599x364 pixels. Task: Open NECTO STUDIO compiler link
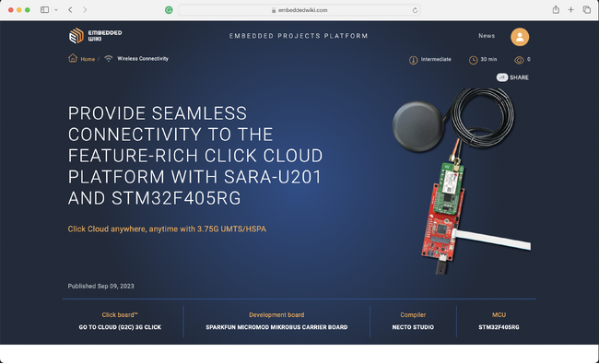(413, 327)
